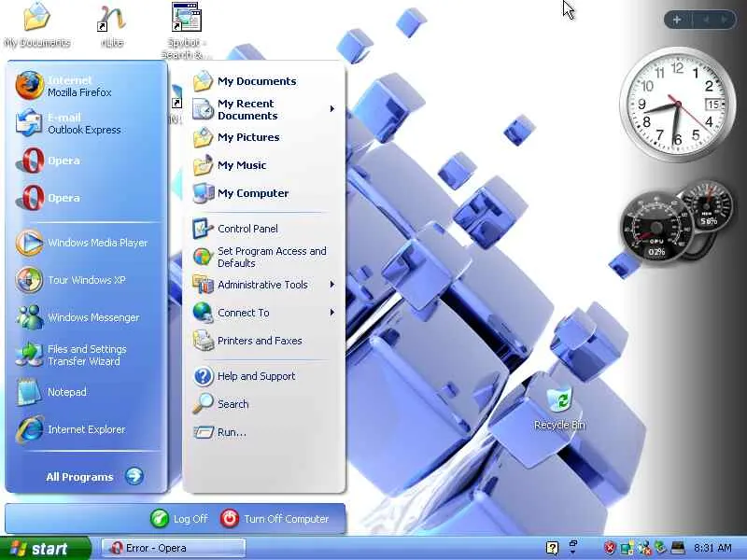Click the Start button
The image size is (747, 560).
click(45, 549)
